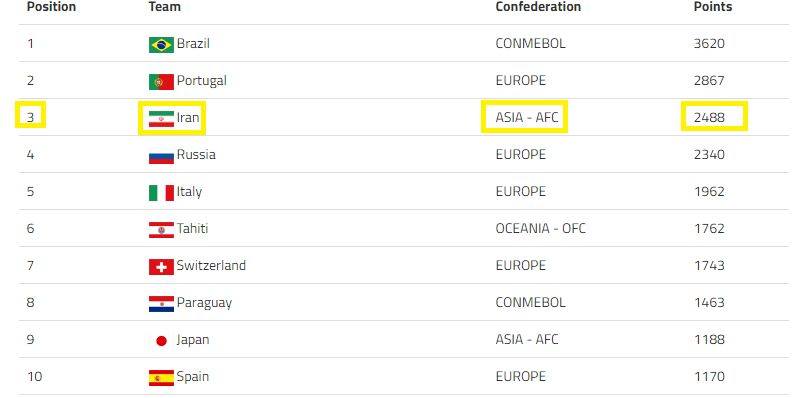Click the Position column header

click(51, 7)
